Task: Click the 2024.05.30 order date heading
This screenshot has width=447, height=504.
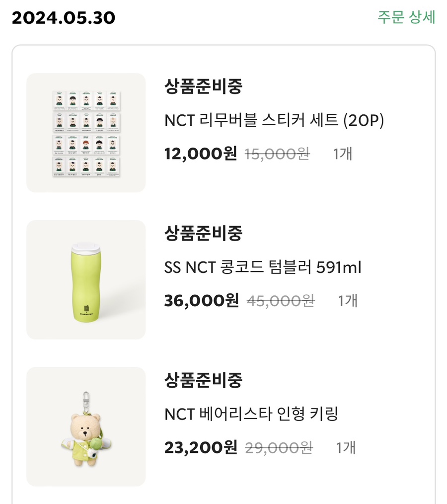Action: pos(64,18)
